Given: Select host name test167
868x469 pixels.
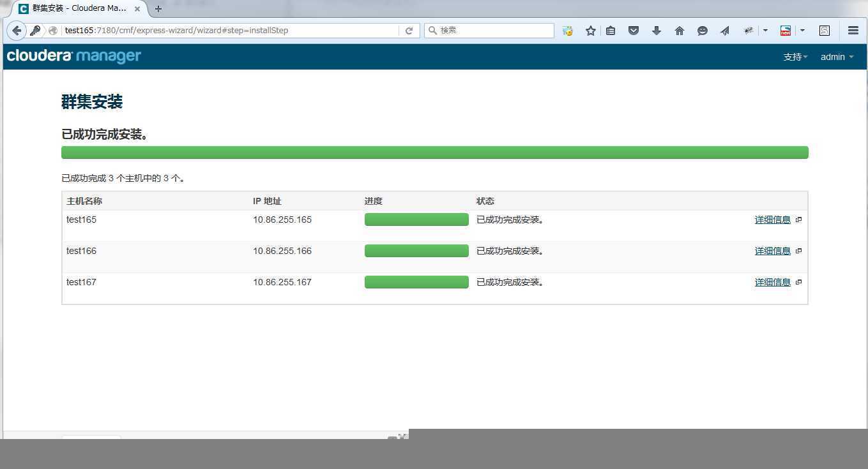Looking at the screenshot, I should tap(81, 282).
